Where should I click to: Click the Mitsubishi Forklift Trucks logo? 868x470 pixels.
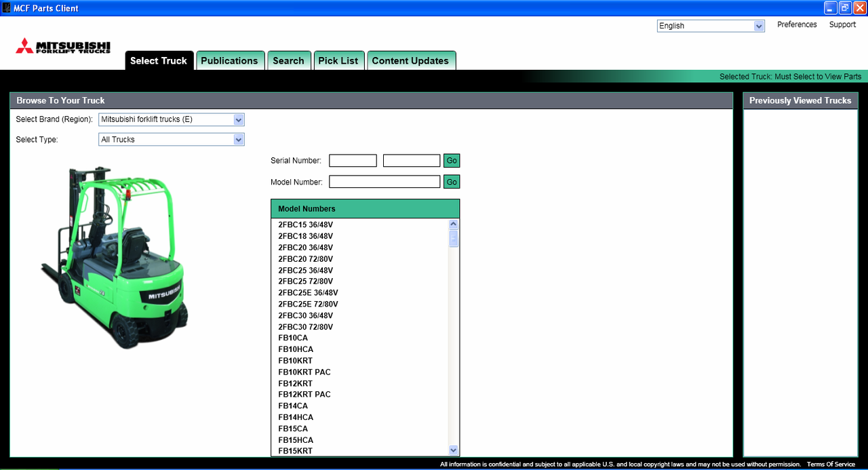[x=63, y=46]
